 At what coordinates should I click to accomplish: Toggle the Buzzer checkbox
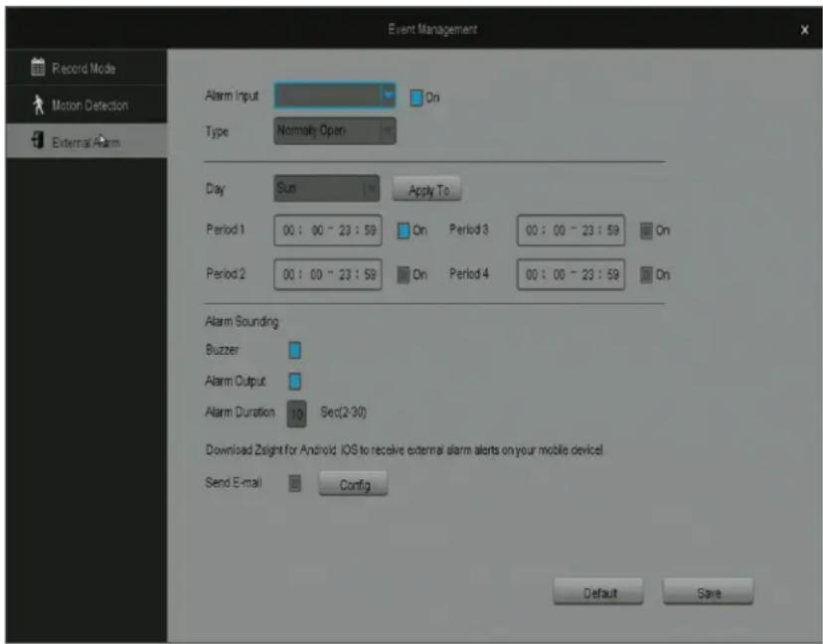[294, 350]
